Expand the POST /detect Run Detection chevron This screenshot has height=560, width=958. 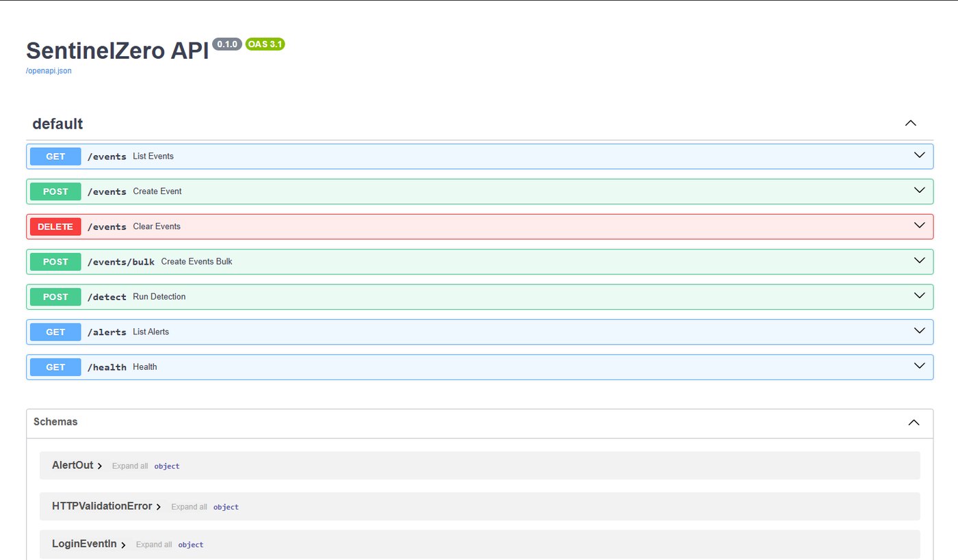pyautogui.click(x=920, y=295)
